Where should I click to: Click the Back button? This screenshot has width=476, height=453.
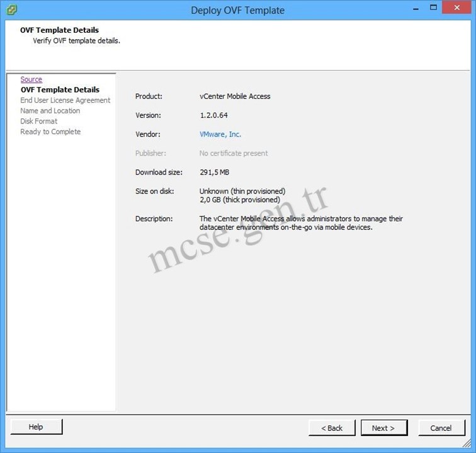(x=332, y=428)
